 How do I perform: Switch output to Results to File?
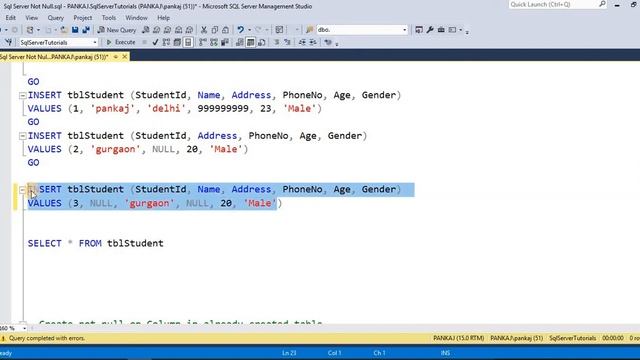(262, 42)
